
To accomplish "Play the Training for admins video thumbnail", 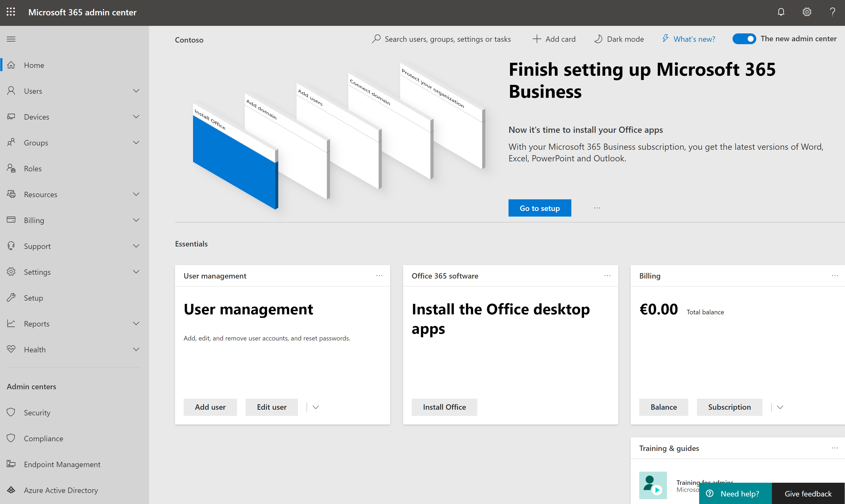I will (653, 485).
